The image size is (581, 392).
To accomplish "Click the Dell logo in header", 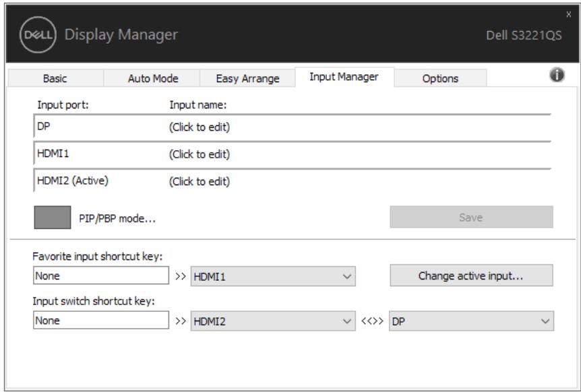I will pos(38,35).
